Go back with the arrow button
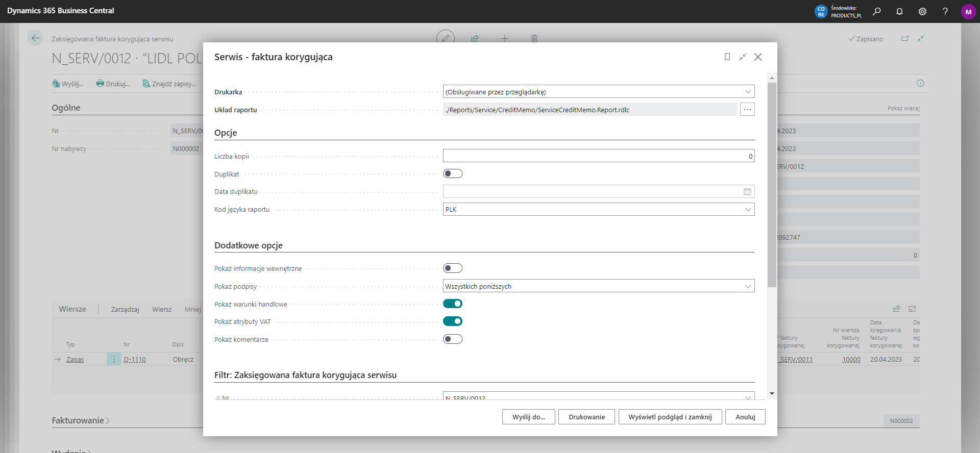Image resolution: width=980 pixels, height=453 pixels. [x=35, y=38]
